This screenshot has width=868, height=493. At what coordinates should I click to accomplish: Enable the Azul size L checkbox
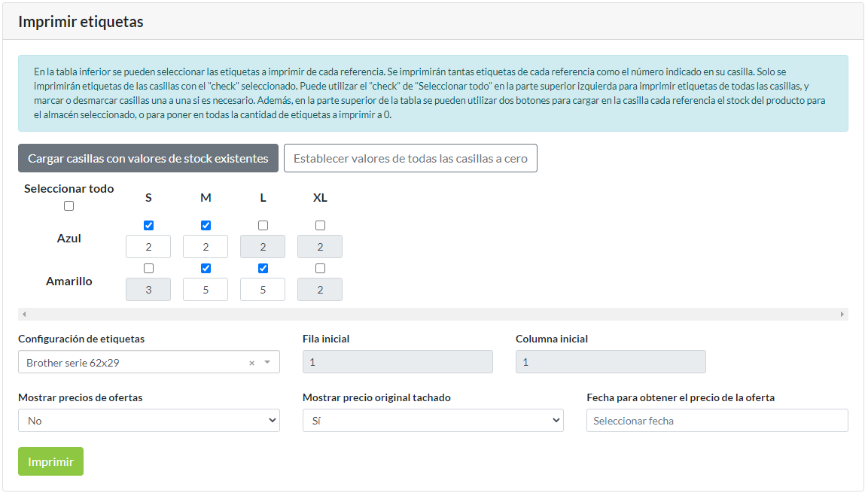click(x=263, y=225)
